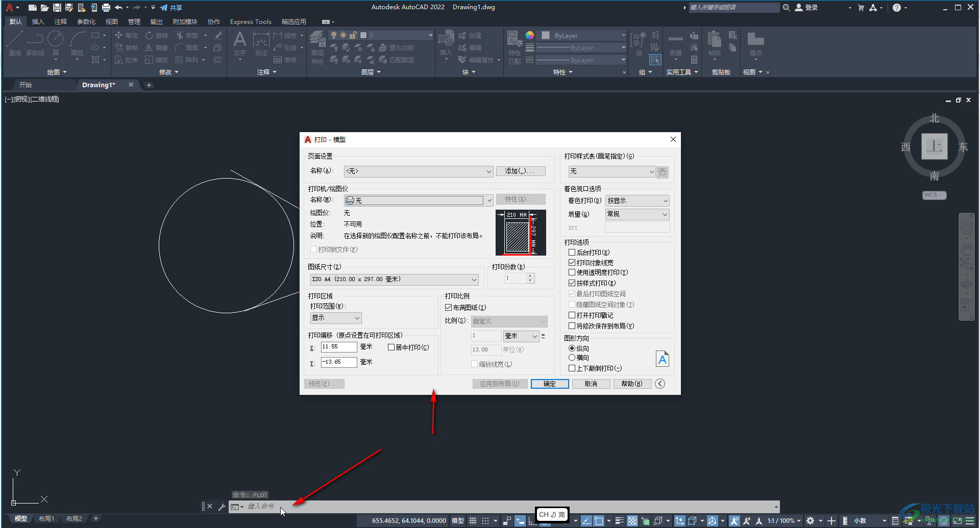
Task: Click the Open file icon in quick access toolbar
Action: point(44,8)
